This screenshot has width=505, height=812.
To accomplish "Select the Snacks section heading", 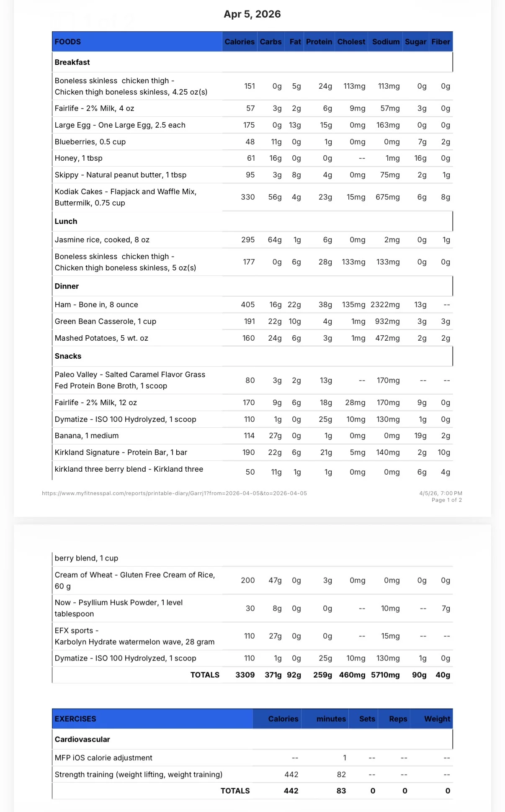I will coord(68,356).
